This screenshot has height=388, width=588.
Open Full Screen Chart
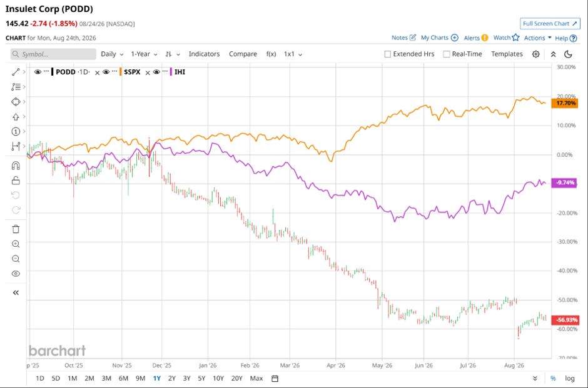[550, 24]
